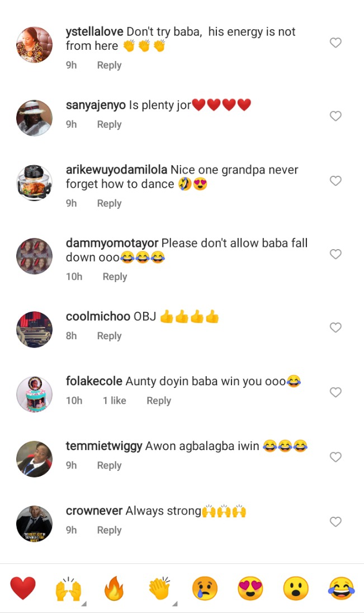Tap the raised hands emoji reaction
This screenshot has height=613, width=364.
pyautogui.click(x=68, y=589)
